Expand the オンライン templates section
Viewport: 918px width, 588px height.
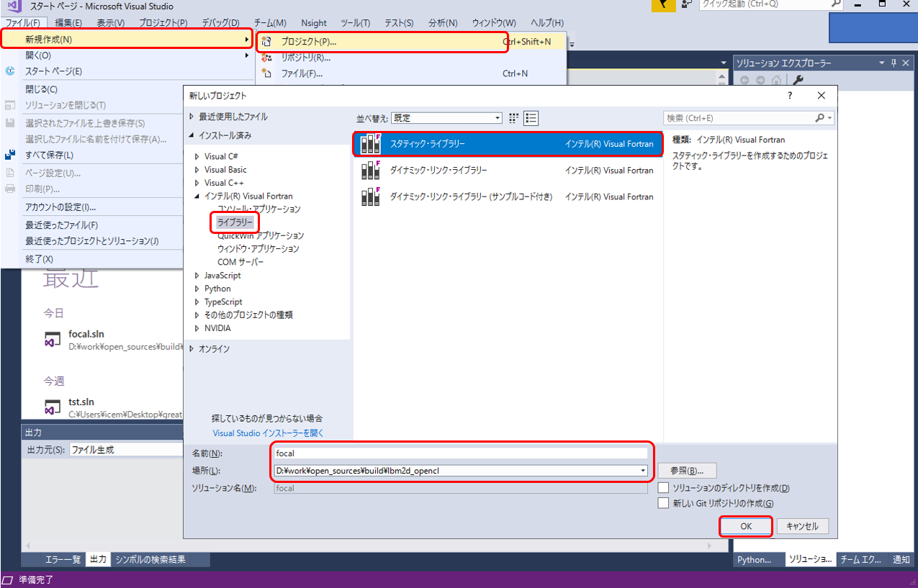[x=192, y=349]
